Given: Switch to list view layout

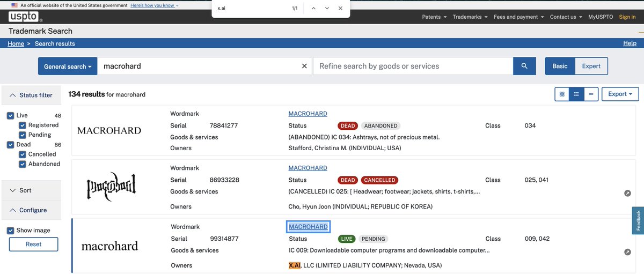Looking at the screenshot, I should click(576, 94).
